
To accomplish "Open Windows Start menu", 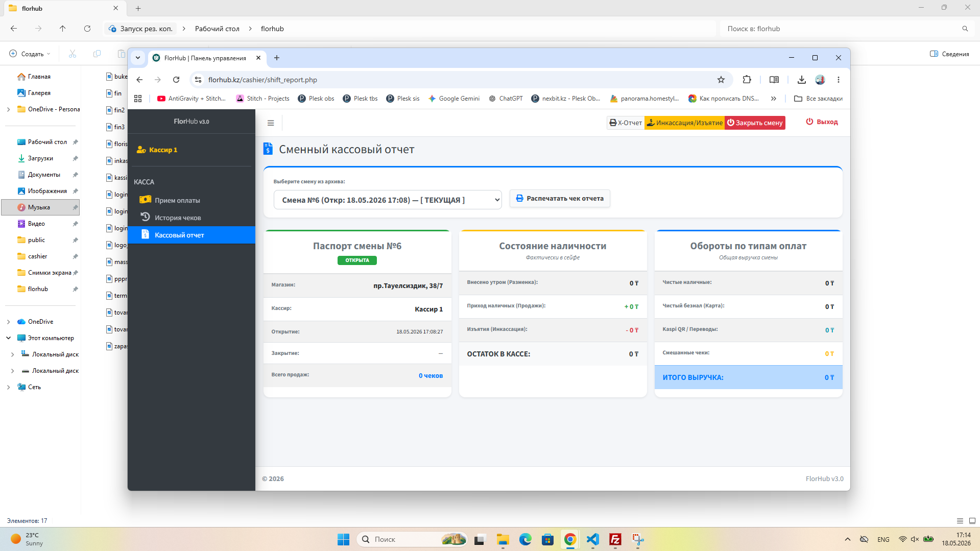I will point(343,539).
